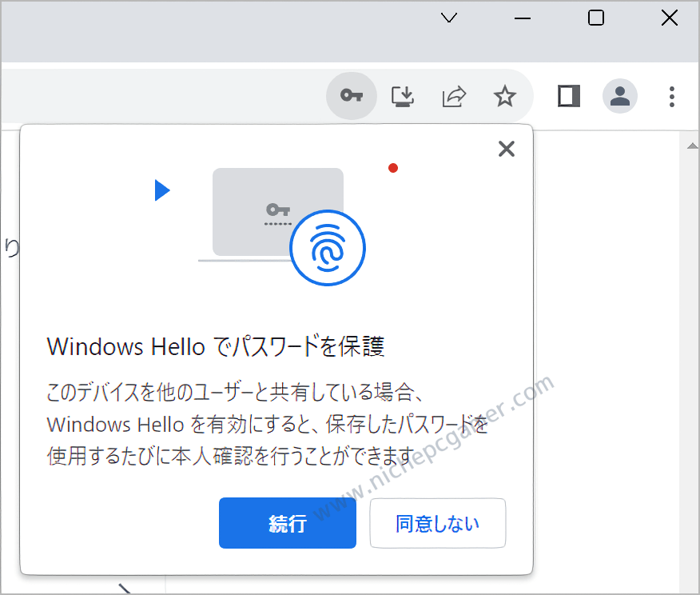Click the 同意しない button
Screen dimensions: 700x595
(x=438, y=523)
